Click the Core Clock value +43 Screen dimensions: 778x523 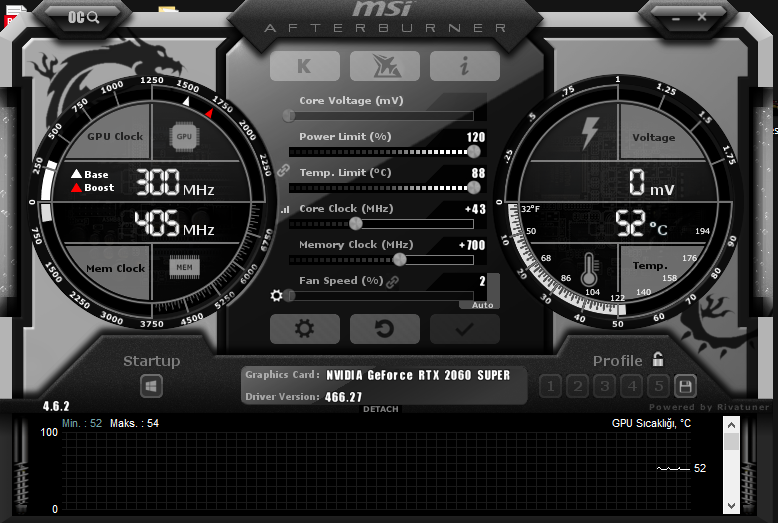point(475,209)
